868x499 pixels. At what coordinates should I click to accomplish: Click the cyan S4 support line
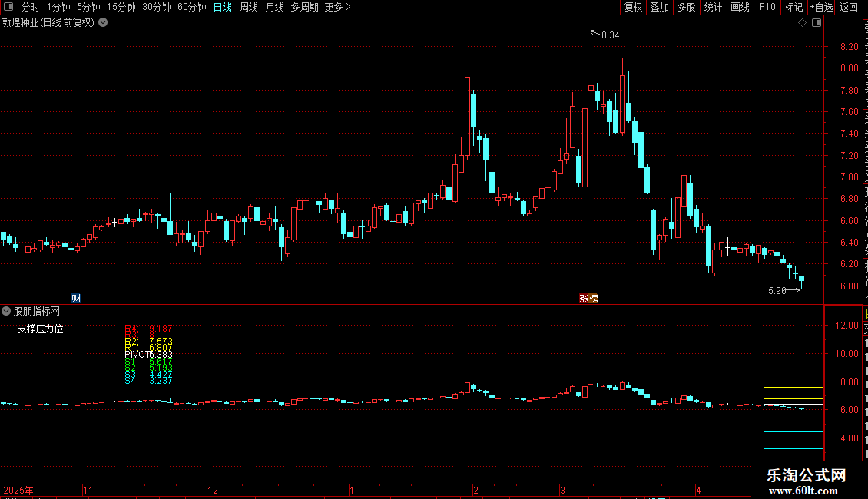(x=793, y=448)
